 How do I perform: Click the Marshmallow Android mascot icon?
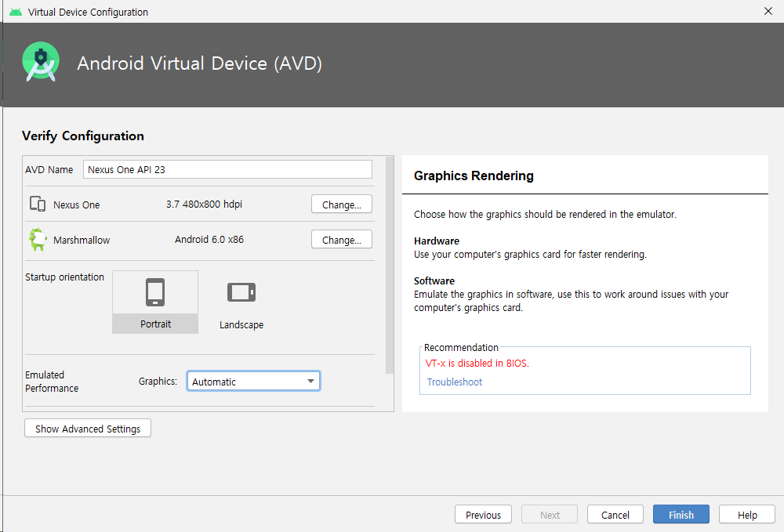[x=37, y=240]
